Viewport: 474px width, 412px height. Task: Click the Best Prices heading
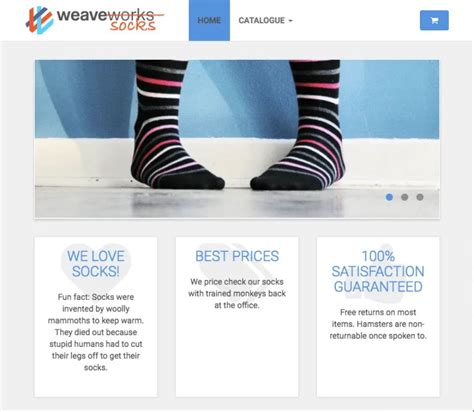tap(237, 256)
